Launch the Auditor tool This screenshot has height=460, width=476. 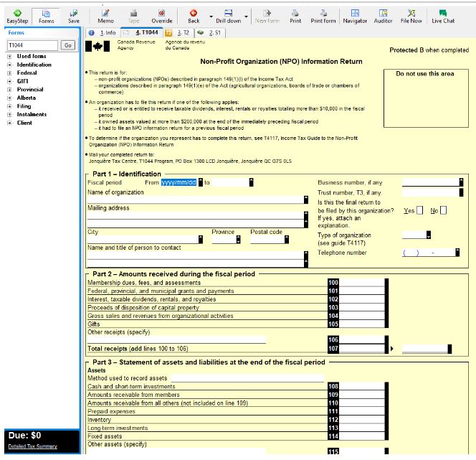click(x=383, y=17)
